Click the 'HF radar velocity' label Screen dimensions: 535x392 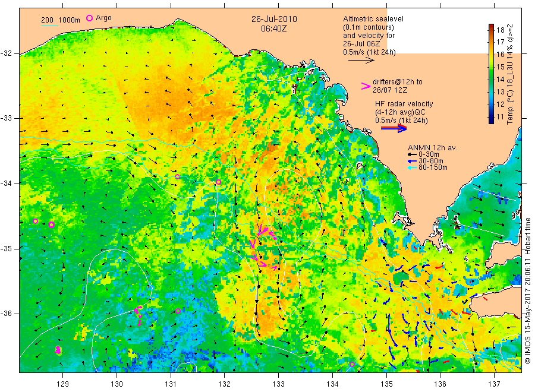click(x=404, y=103)
